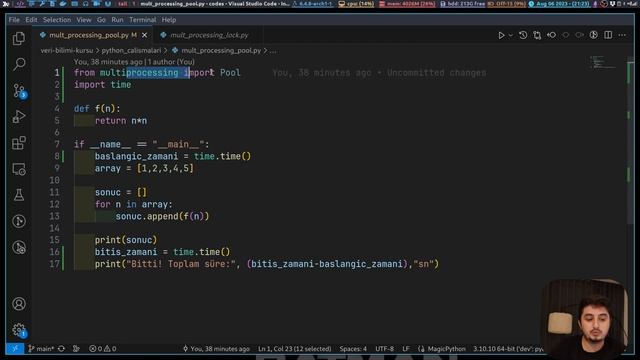Open the Go menu
The width and height of the screenshot is (640, 360).
coord(101,20)
